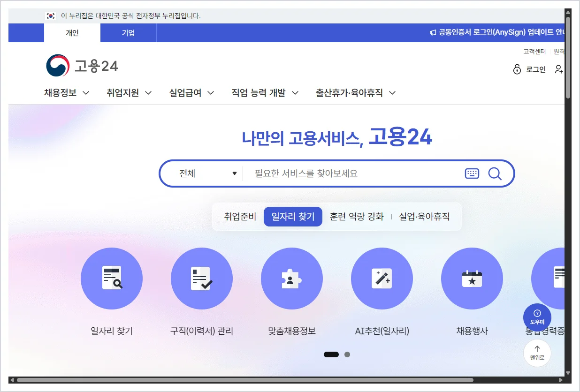Open the 고객센터 link

(534, 52)
